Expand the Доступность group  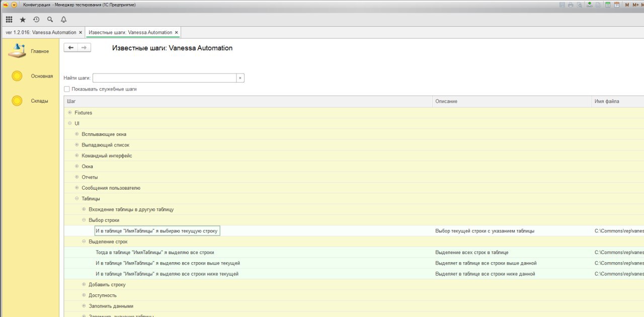click(84, 295)
